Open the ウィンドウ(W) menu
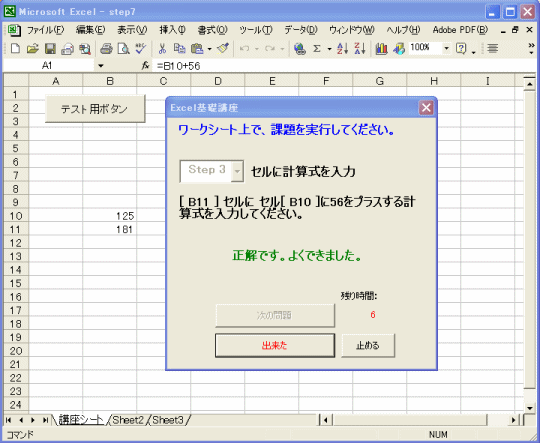 tap(351, 30)
